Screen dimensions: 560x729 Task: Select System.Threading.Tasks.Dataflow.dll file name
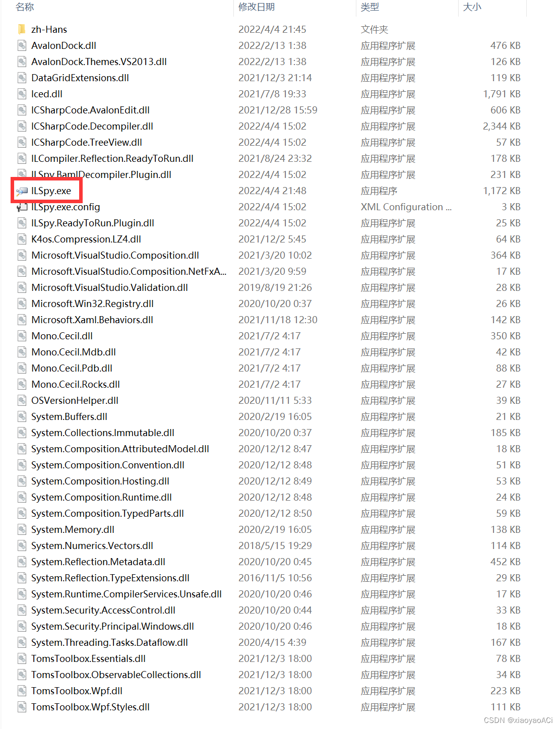point(109,642)
